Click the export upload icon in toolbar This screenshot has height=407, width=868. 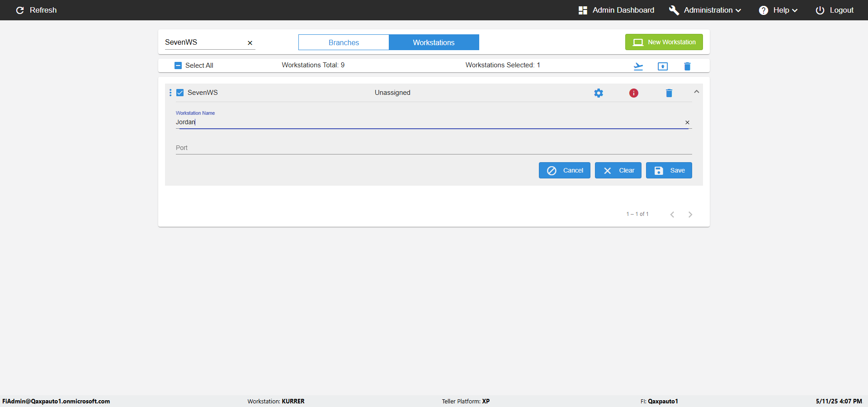click(663, 66)
